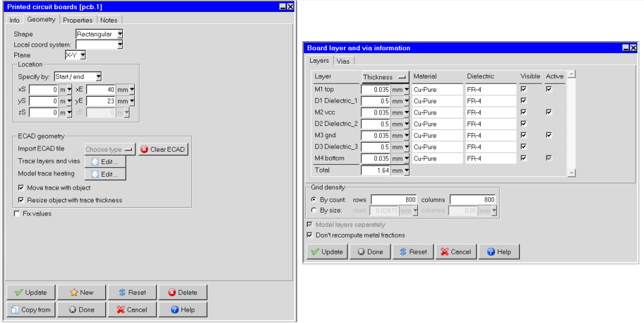This screenshot has width=644, height=323.
Task: Switch to the Vias tab
Action: [x=343, y=61]
